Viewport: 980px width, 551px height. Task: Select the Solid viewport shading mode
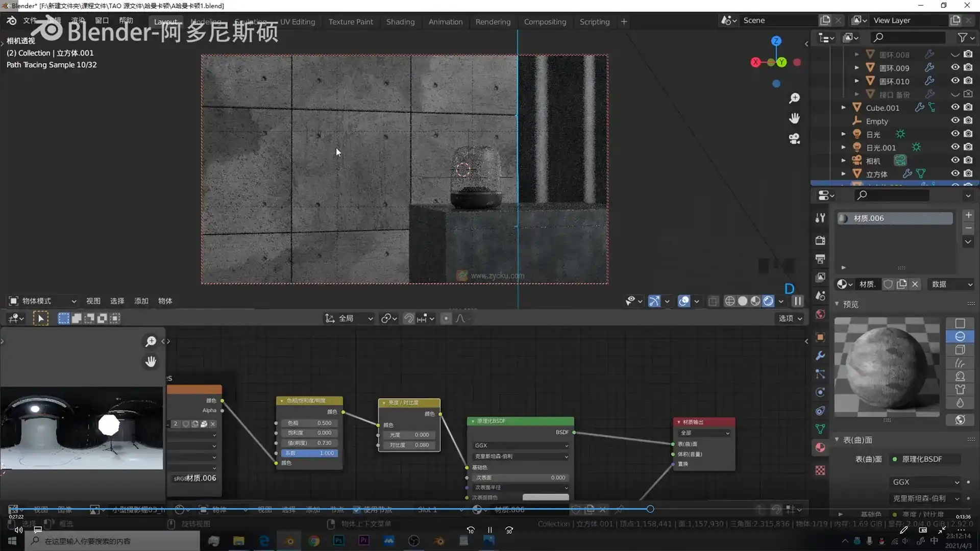(743, 301)
